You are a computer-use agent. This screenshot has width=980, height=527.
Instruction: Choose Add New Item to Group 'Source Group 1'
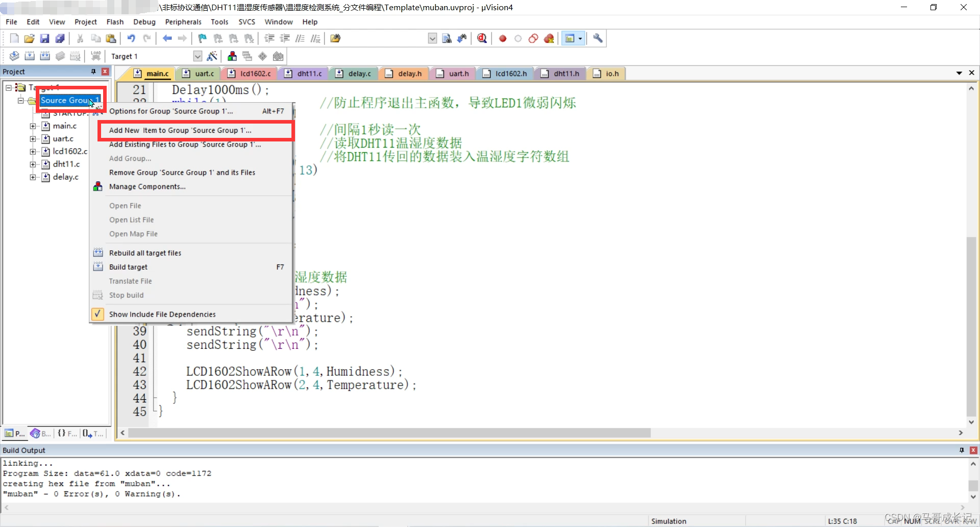pos(180,130)
